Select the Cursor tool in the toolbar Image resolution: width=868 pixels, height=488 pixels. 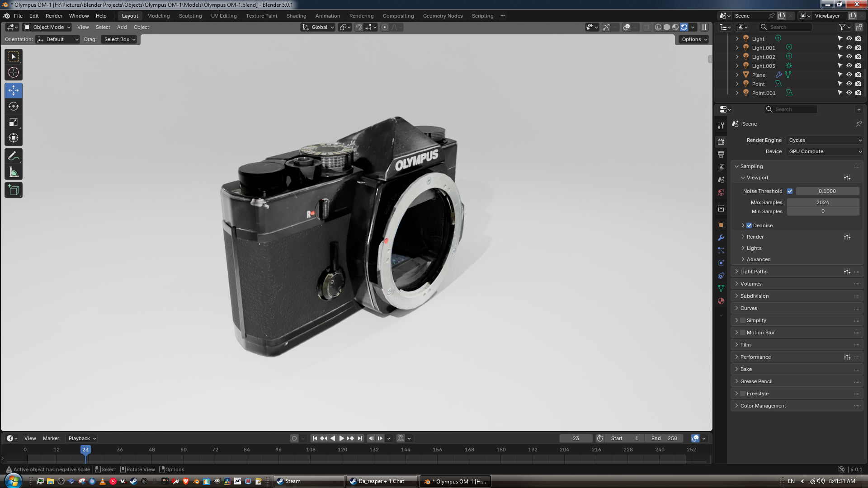(x=14, y=72)
